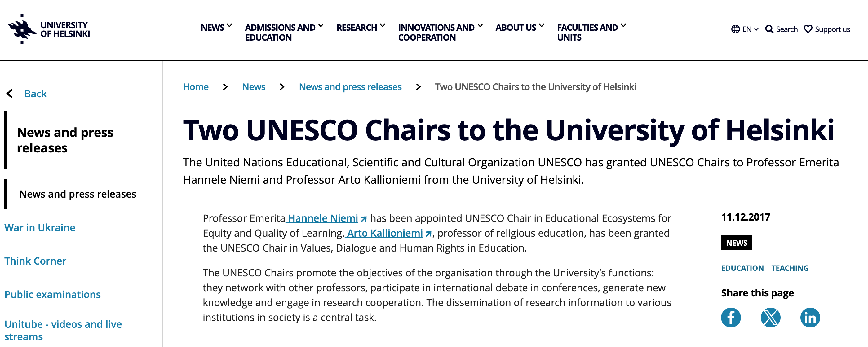Open the Hannele Niemi profile link

[323, 218]
